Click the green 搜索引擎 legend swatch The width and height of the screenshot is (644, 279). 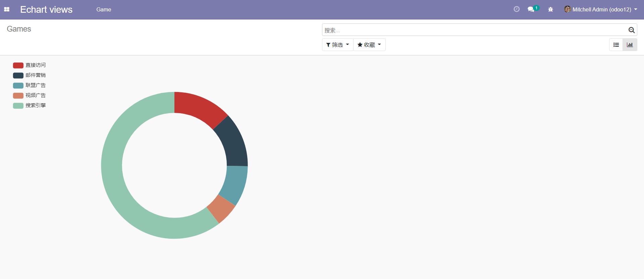pos(18,105)
